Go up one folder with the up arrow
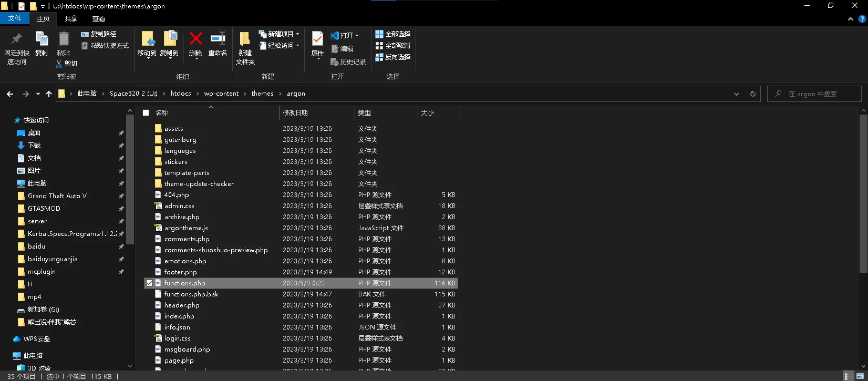The image size is (868, 381). [49, 94]
